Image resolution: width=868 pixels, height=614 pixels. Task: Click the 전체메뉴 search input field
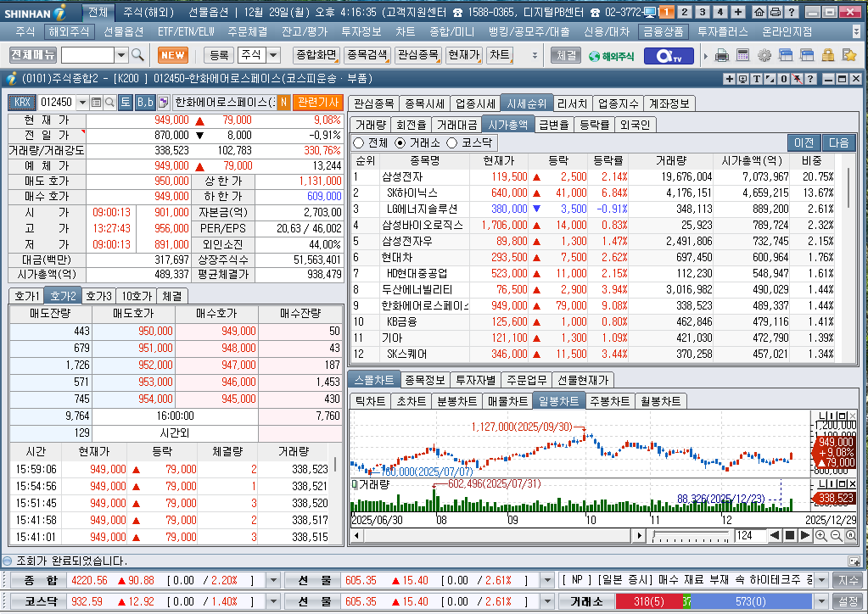click(87, 55)
